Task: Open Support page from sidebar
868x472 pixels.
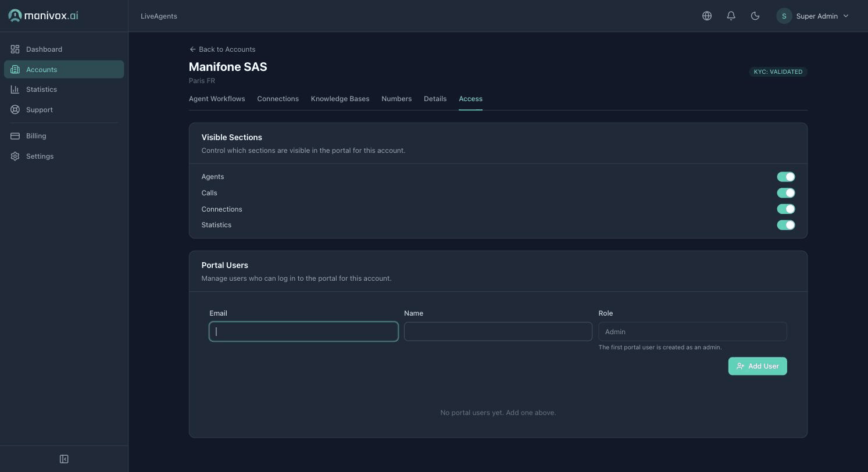Action: click(x=64, y=110)
